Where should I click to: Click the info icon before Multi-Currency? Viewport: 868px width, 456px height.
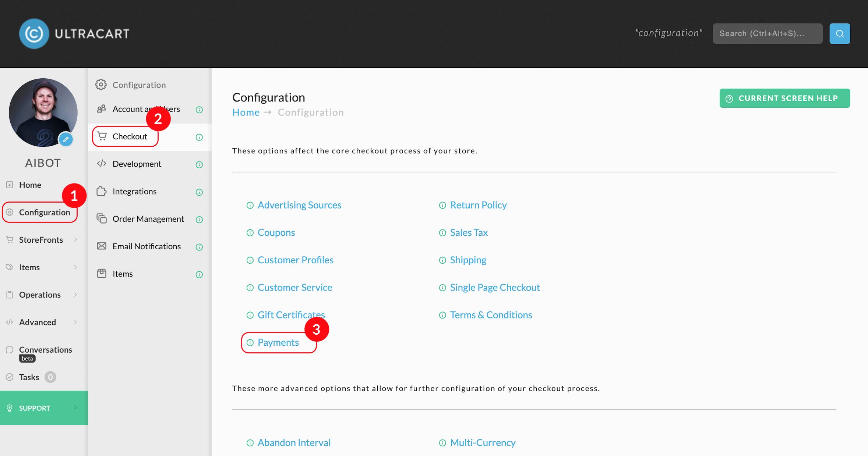click(442, 443)
